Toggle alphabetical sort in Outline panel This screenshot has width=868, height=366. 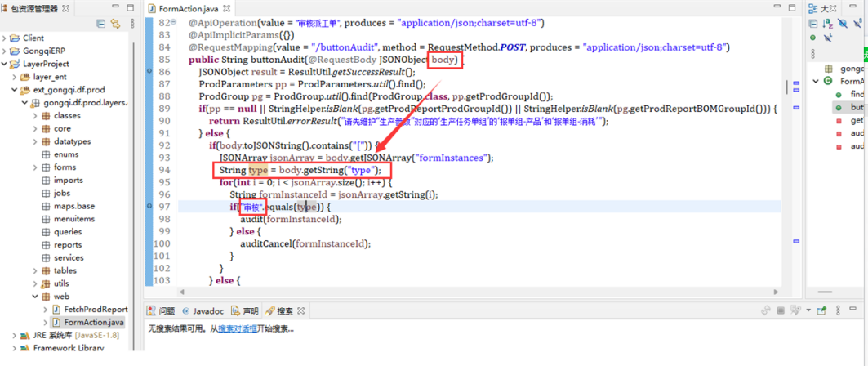click(829, 23)
